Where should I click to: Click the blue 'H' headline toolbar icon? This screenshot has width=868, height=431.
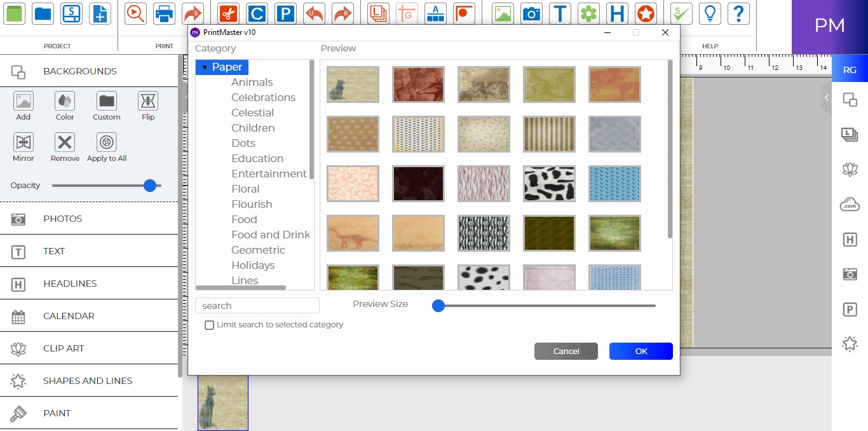[617, 13]
